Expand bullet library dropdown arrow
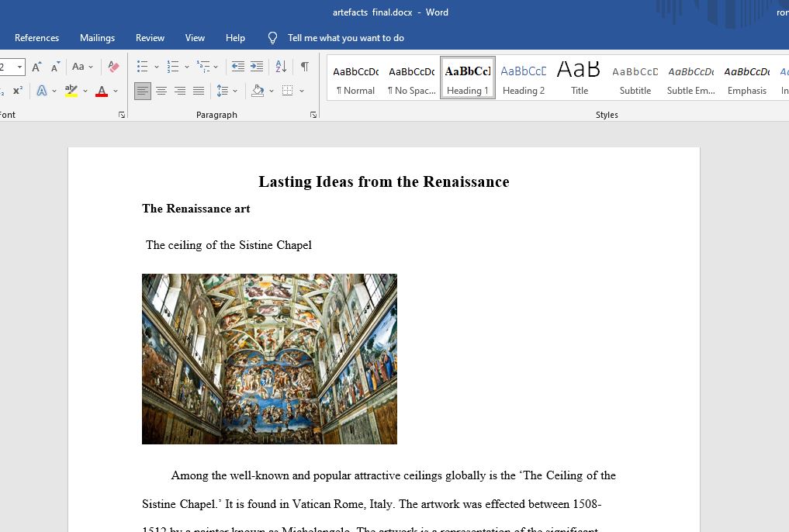 click(157, 67)
